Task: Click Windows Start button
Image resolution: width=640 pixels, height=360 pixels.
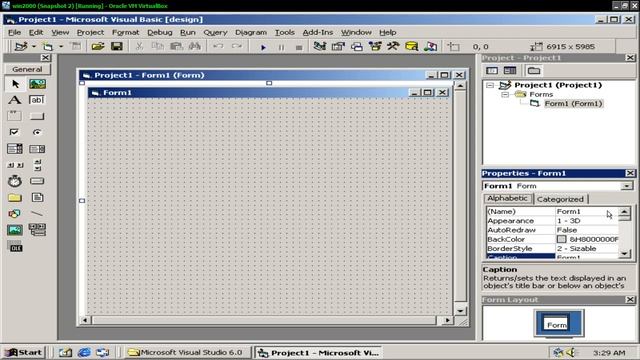Action: (x=23, y=352)
